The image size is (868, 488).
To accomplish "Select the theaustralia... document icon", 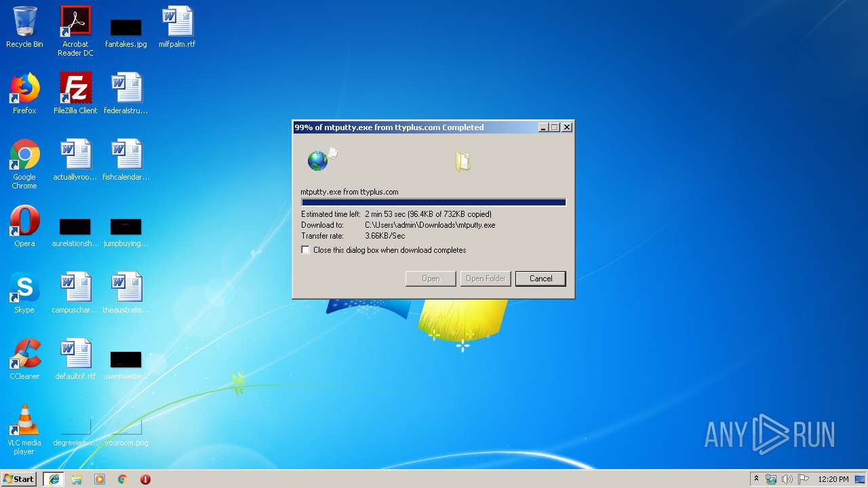I will point(126,293).
